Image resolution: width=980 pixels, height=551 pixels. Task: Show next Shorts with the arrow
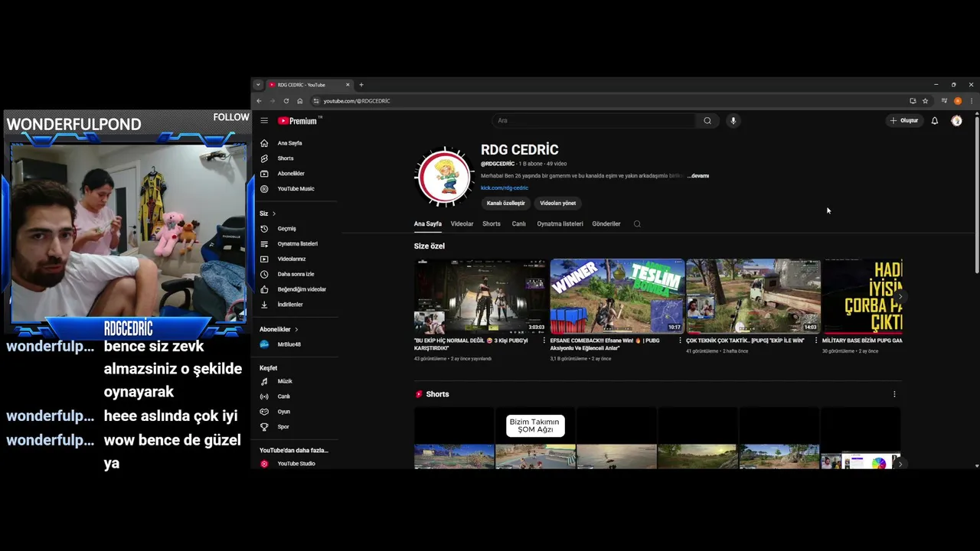click(899, 464)
